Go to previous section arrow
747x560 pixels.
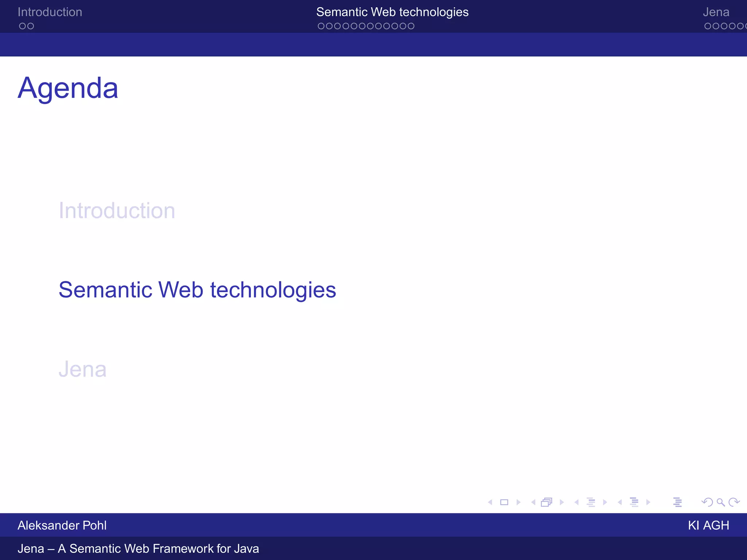tap(620, 502)
